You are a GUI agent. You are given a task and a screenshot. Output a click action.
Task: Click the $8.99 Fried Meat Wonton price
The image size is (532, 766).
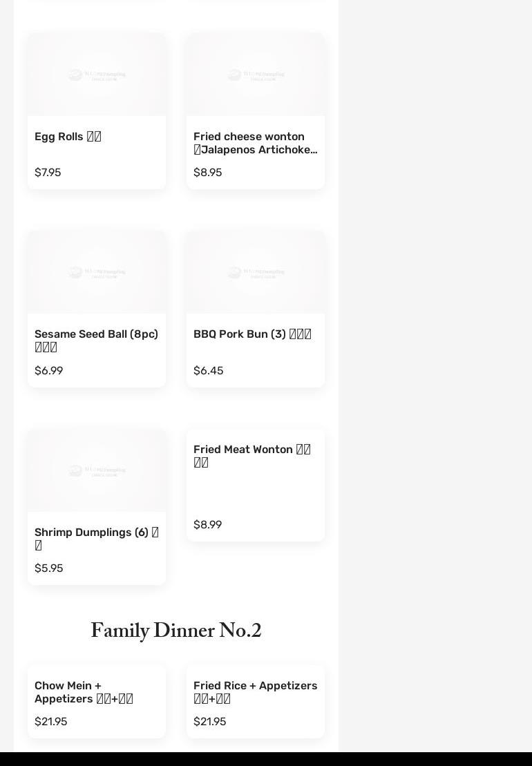coord(207,525)
